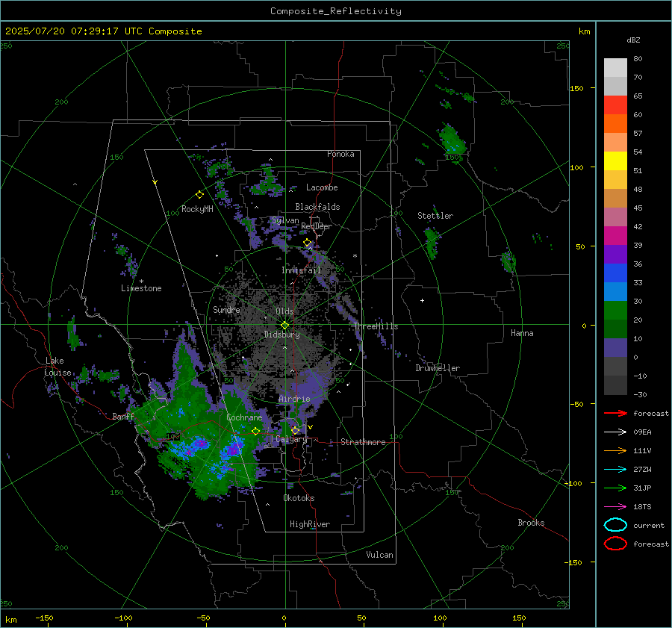This screenshot has width=672, height=628.
Task: Click the magenta 18TS arrow icon
Action: pos(615,507)
